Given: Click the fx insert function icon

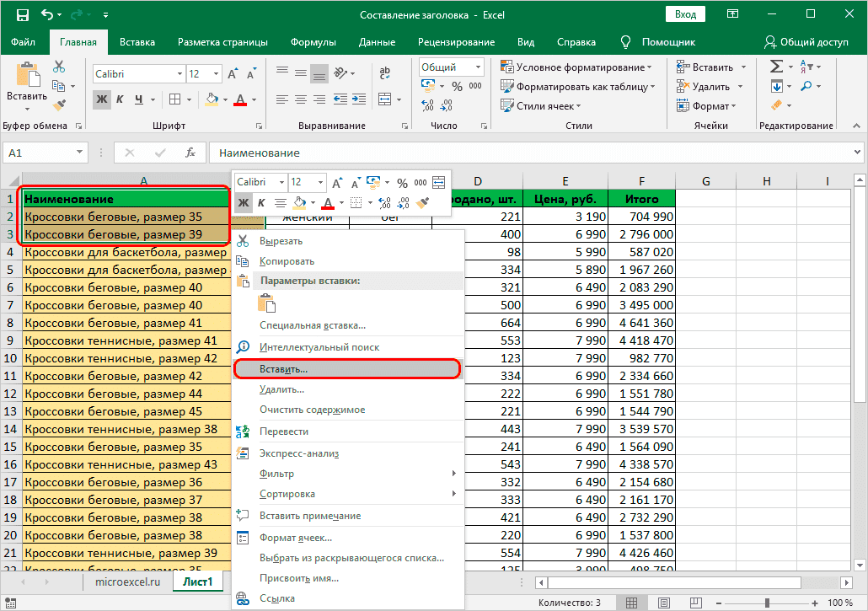Looking at the screenshot, I should (x=190, y=153).
